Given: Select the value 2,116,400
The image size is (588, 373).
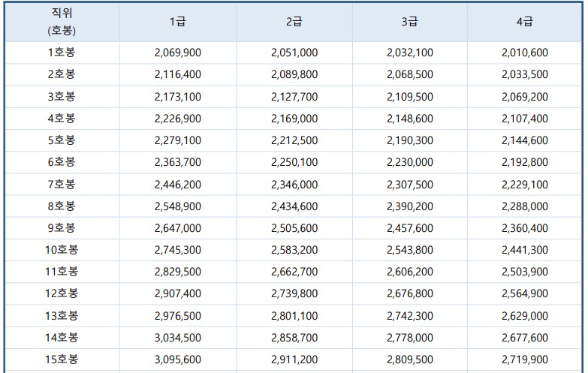Looking at the screenshot, I should [178, 74].
